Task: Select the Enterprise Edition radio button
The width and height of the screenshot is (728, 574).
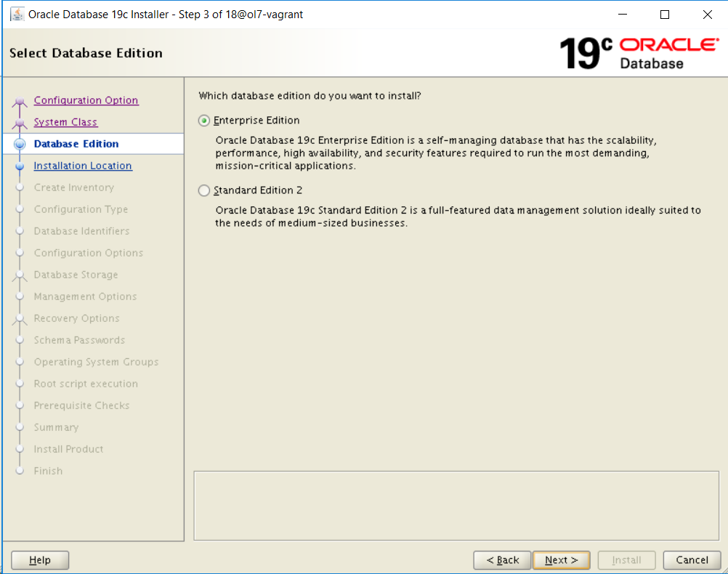Action: 204,121
